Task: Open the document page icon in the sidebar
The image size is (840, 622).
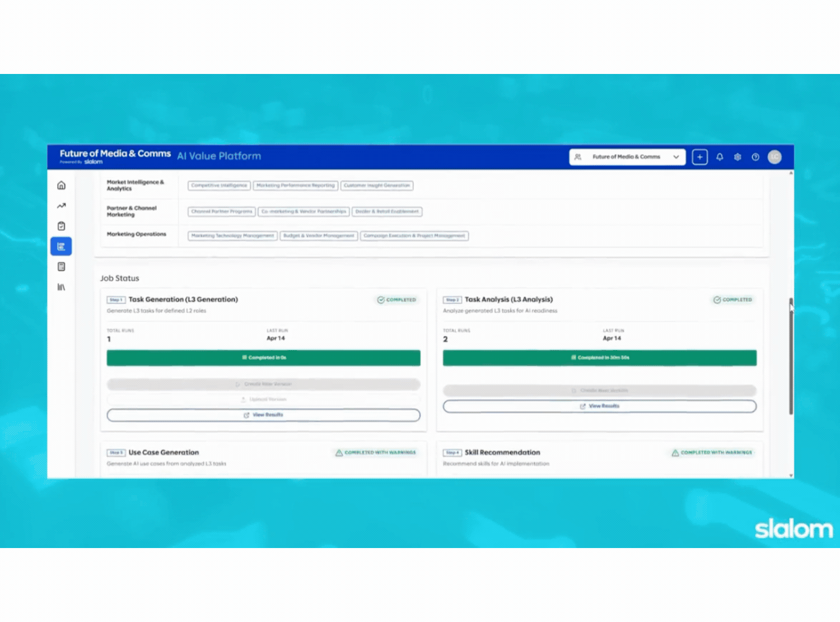Action: (62, 267)
